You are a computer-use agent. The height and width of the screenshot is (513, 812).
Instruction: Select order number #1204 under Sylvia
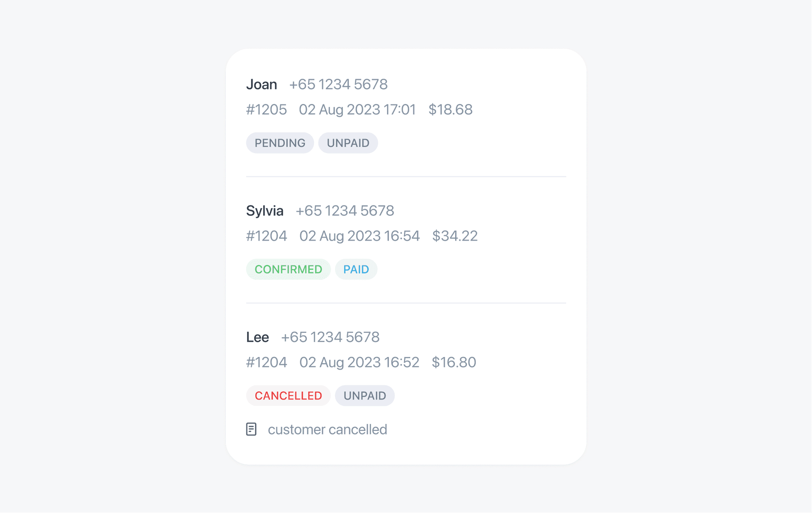(x=267, y=236)
